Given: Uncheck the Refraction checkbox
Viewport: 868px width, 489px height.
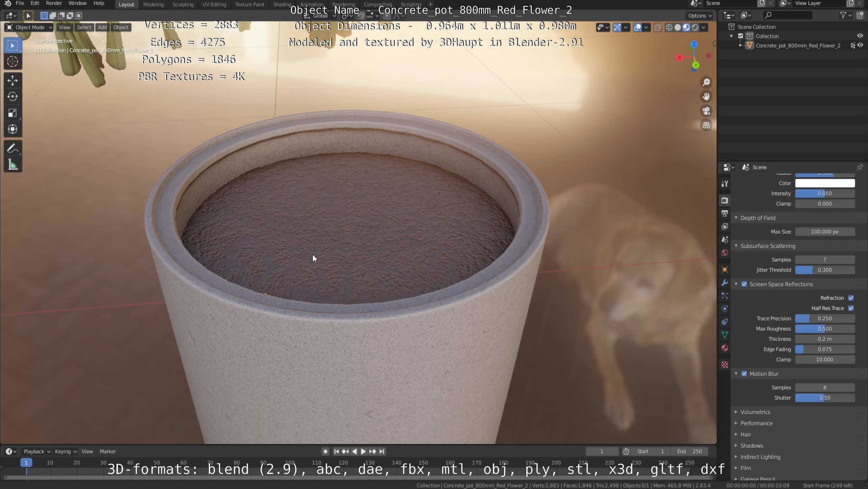Looking at the screenshot, I should [x=851, y=298].
